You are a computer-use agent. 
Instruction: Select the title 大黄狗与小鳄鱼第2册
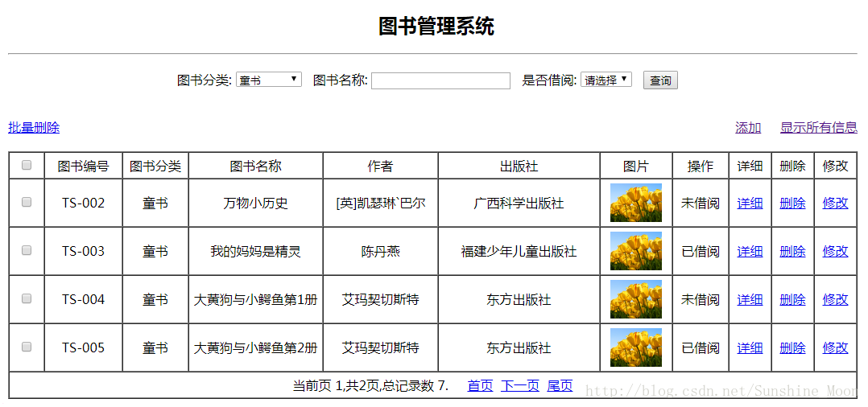point(256,347)
